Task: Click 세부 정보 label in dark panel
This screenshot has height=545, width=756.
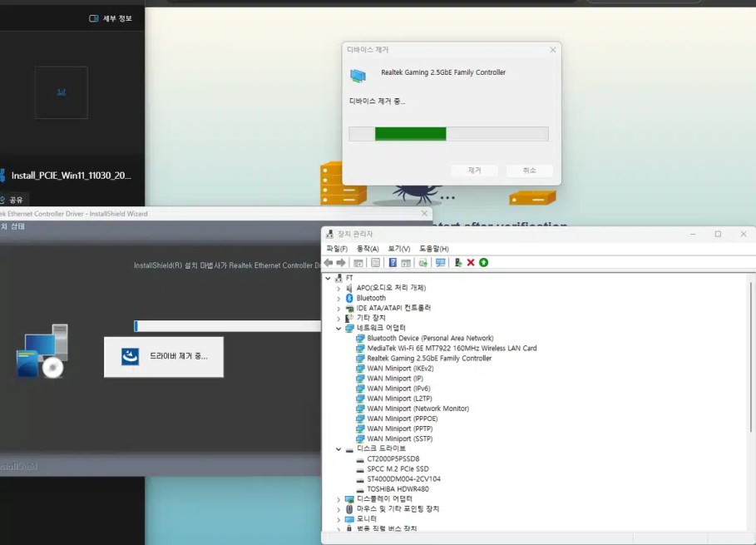Action: [x=117, y=18]
